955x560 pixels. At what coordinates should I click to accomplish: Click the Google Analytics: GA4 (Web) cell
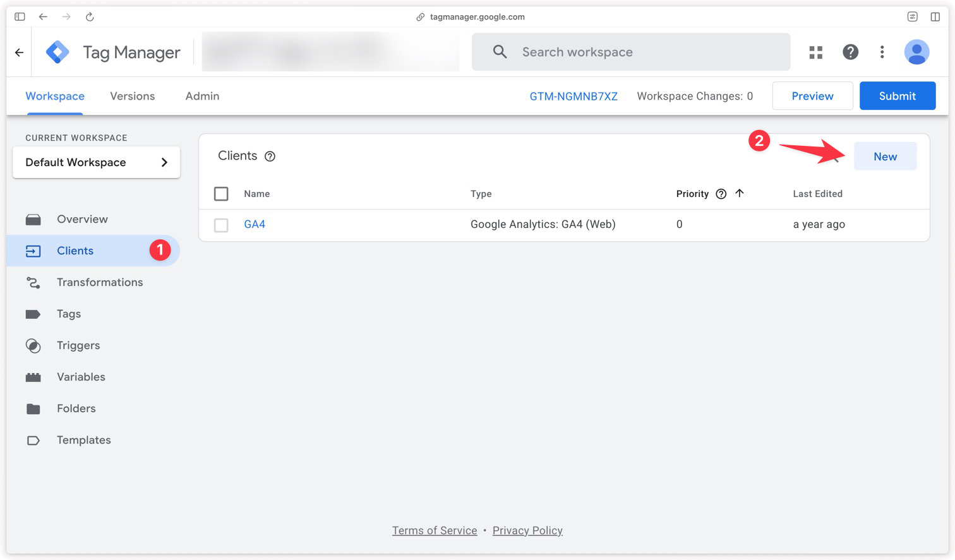click(543, 224)
